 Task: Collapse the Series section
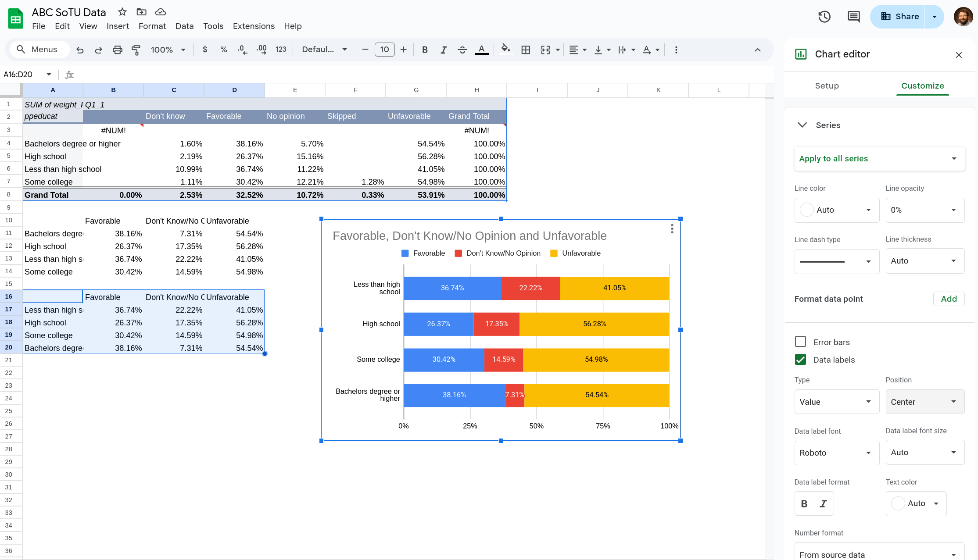[x=802, y=125]
